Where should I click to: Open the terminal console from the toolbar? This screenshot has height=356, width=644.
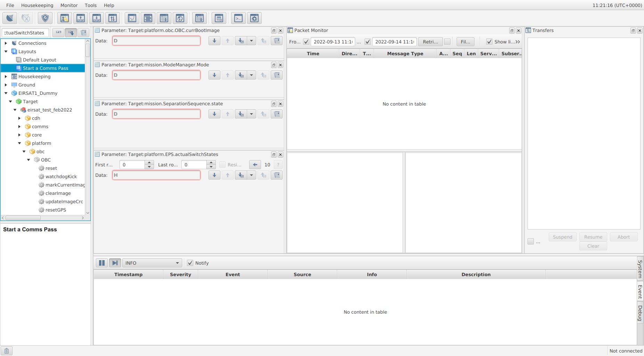pyautogui.click(x=238, y=18)
